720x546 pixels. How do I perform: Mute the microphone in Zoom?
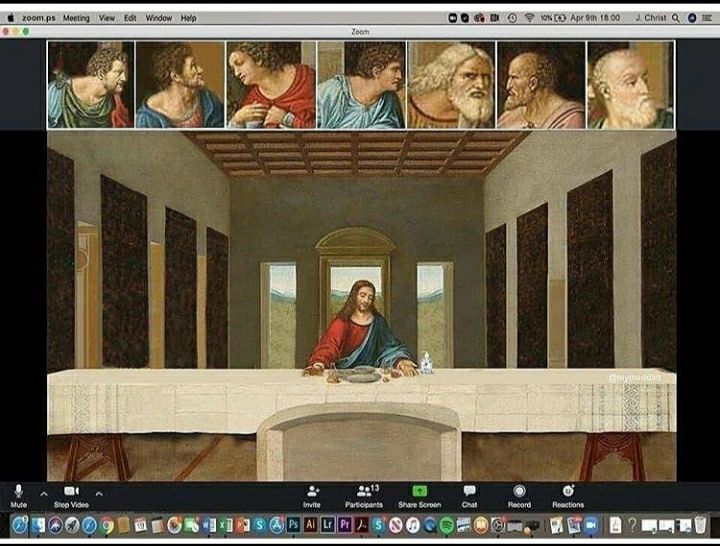coord(18,496)
